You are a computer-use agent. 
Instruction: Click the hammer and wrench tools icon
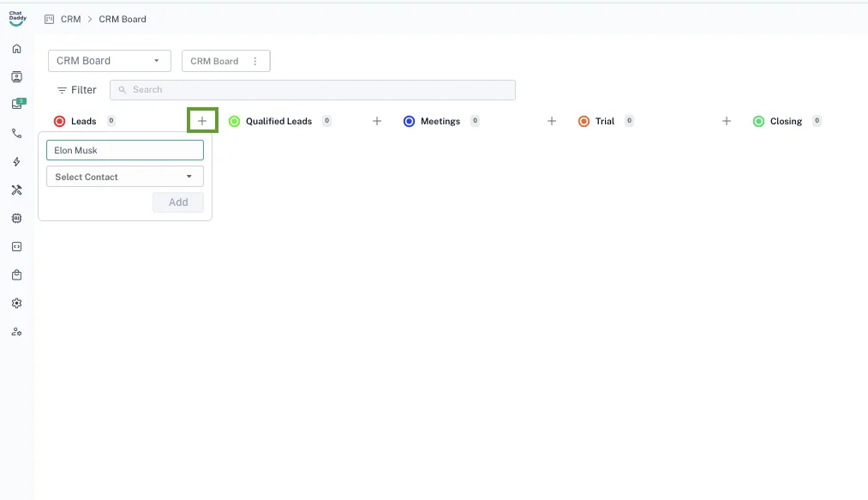coord(16,190)
